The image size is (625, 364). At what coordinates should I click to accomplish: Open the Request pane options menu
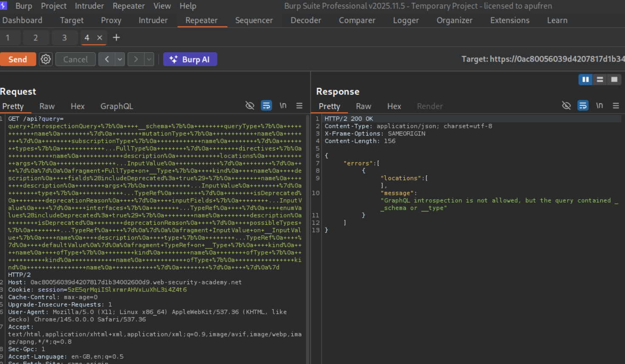299,106
